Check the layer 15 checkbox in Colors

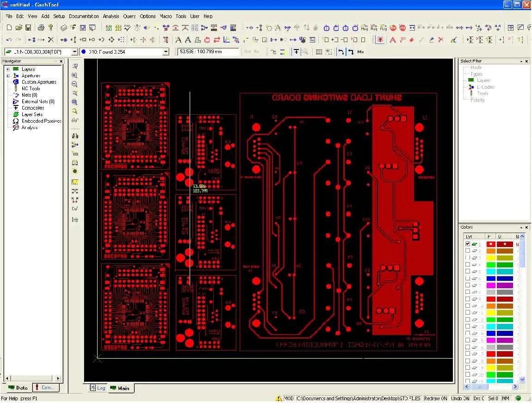point(468,340)
